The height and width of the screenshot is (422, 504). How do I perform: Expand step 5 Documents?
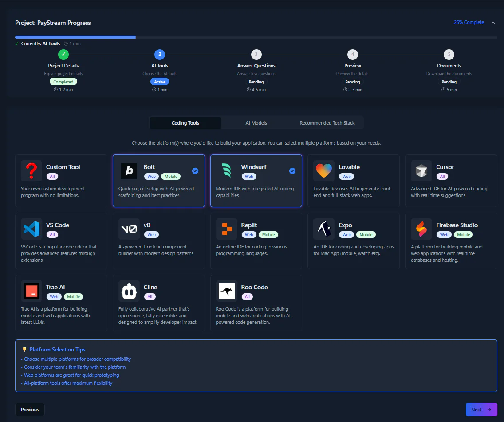[x=449, y=54]
